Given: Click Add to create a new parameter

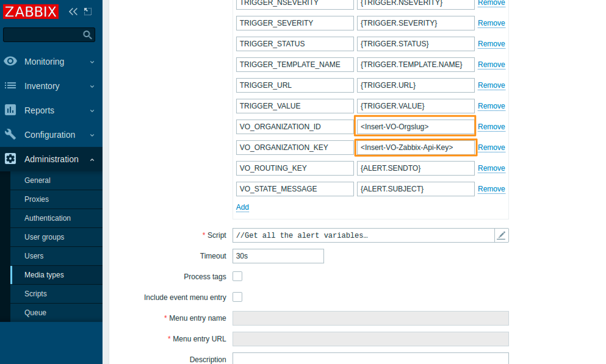Looking at the screenshot, I should 242,207.
